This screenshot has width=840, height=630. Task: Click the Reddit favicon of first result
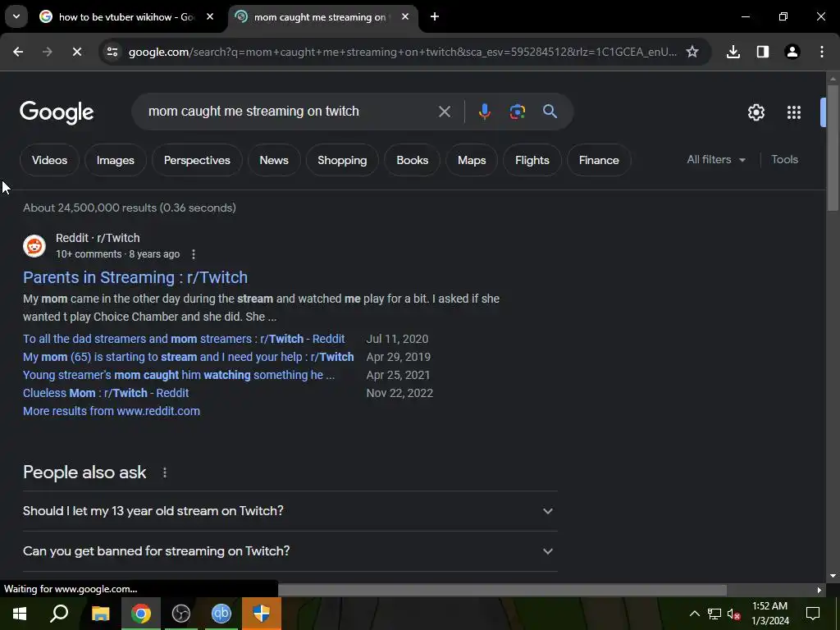[34, 246]
